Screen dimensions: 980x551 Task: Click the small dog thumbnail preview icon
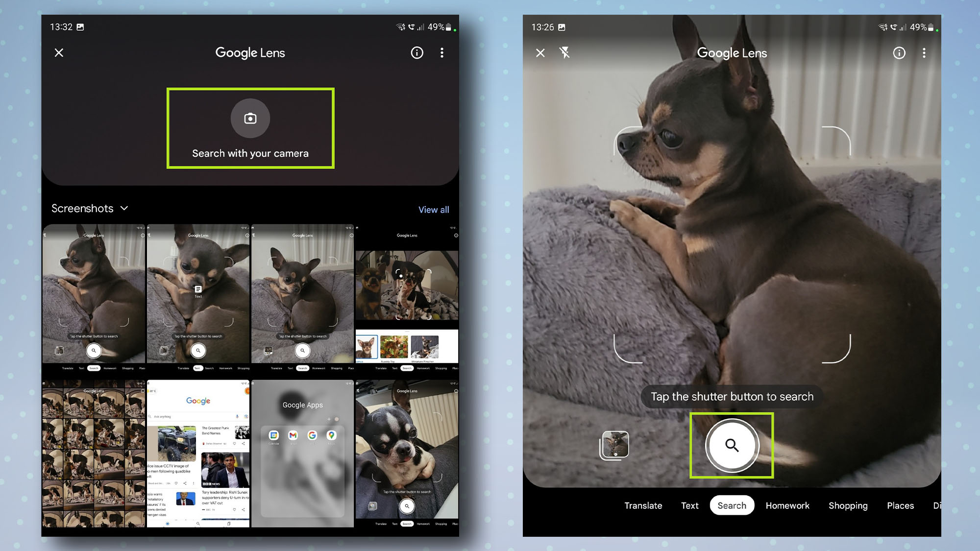[x=614, y=445]
